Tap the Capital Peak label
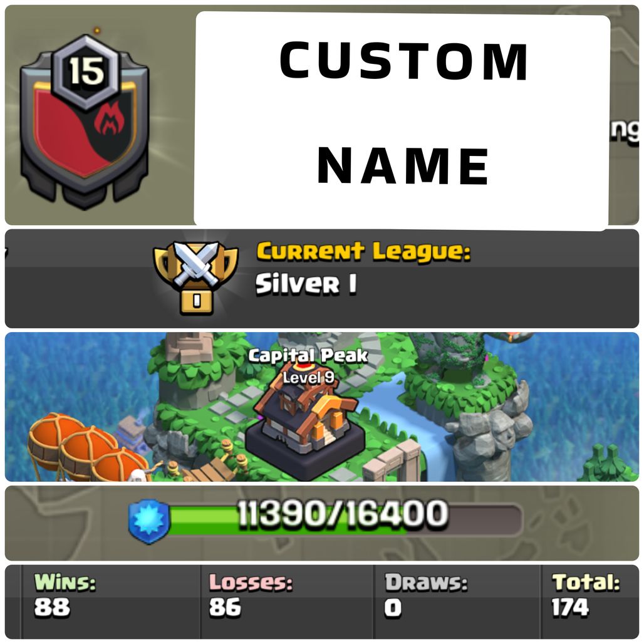 point(308,356)
